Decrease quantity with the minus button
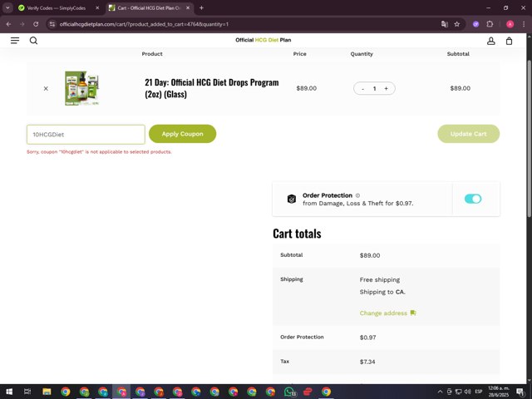The image size is (532, 399). pos(362,89)
